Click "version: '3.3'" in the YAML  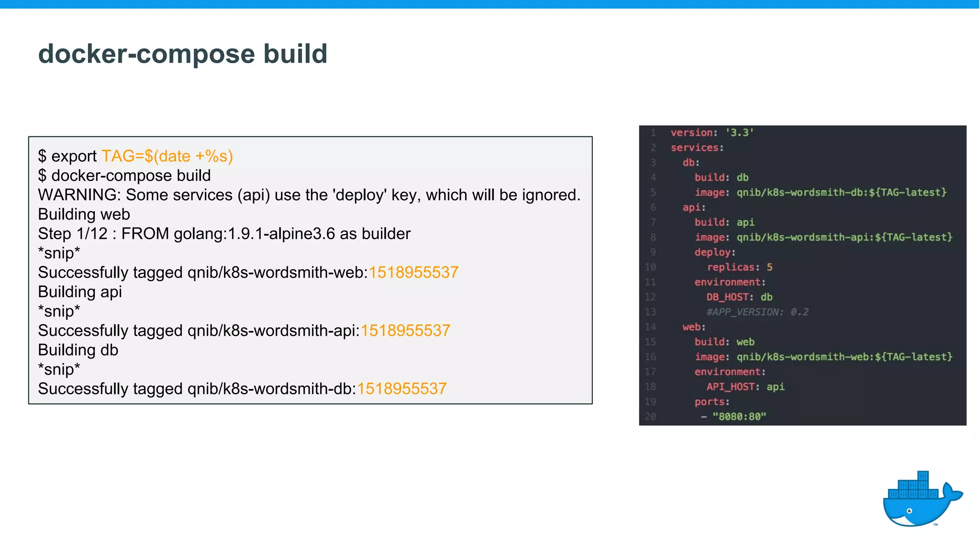pyautogui.click(x=712, y=132)
